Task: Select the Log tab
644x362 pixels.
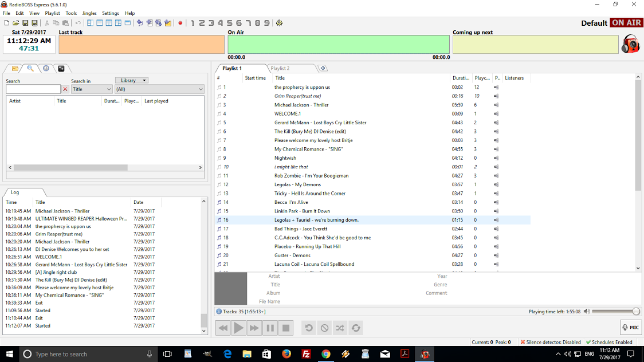Action: (x=15, y=192)
